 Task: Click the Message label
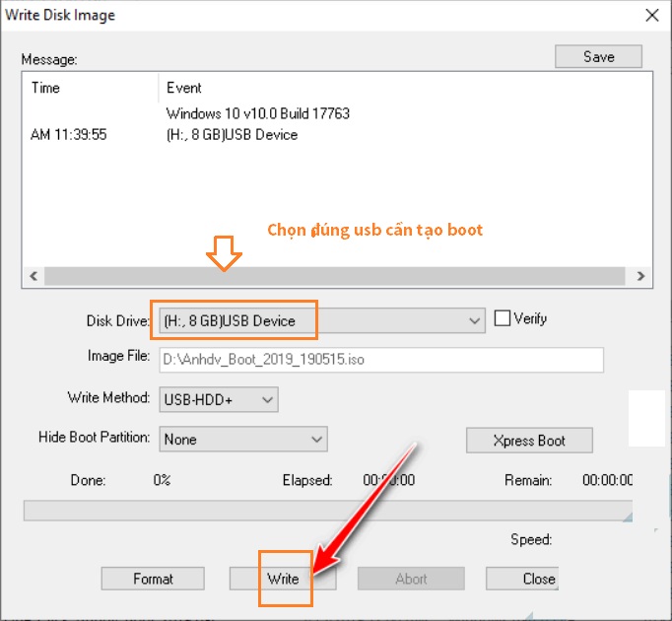click(49, 59)
